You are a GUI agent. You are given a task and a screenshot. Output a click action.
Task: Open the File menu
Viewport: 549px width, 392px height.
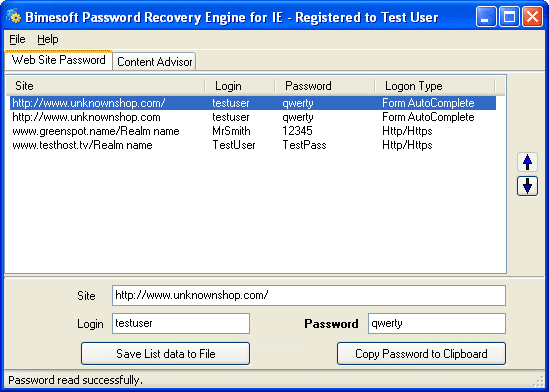[x=17, y=39]
